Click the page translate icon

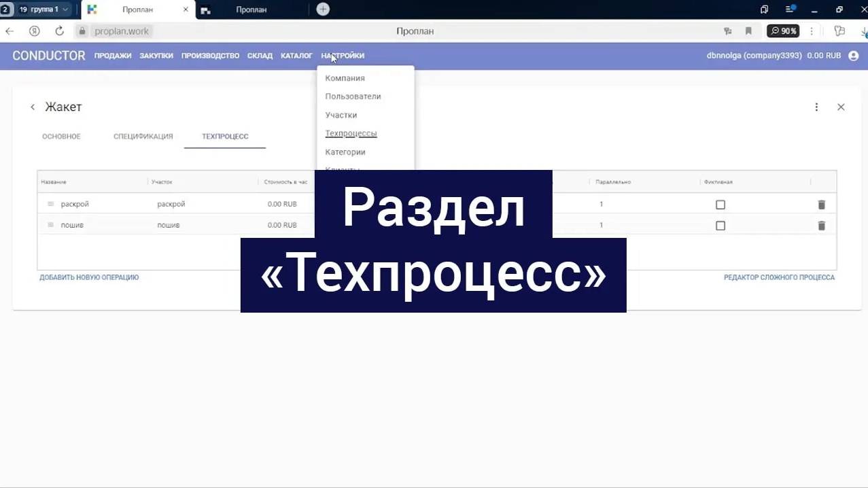coord(728,31)
